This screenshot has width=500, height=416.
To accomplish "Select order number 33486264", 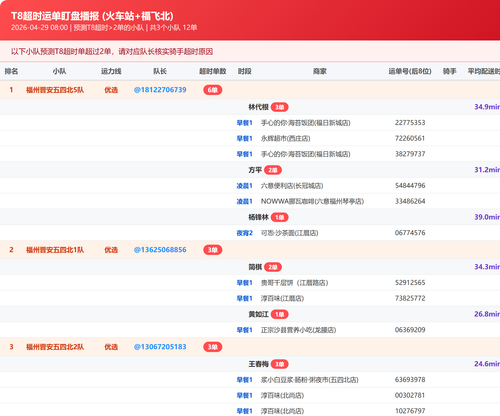I will click(410, 201).
